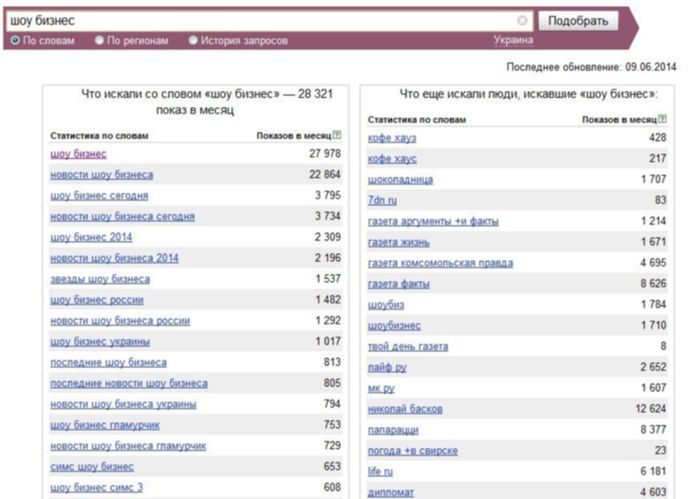Image resolution: width=688 pixels, height=499 pixels.
Task: Select the 'По регионам' radio button
Action: [x=99, y=41]
